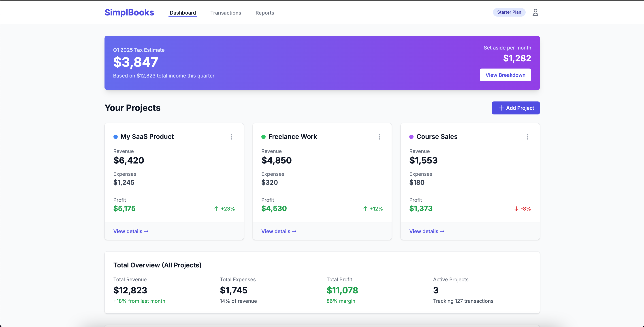Click the plus icon on Add Project button
This screenshot has width=644, height=327.
501,108
